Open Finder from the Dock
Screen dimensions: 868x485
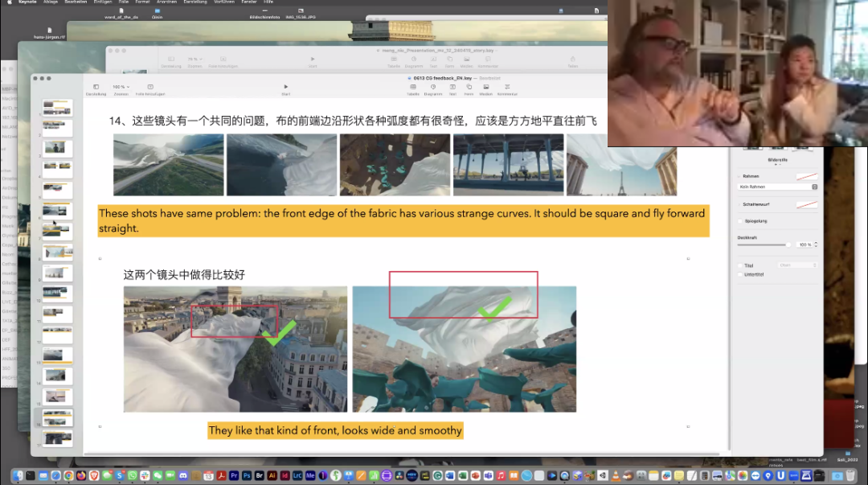(x=18, y=475)
